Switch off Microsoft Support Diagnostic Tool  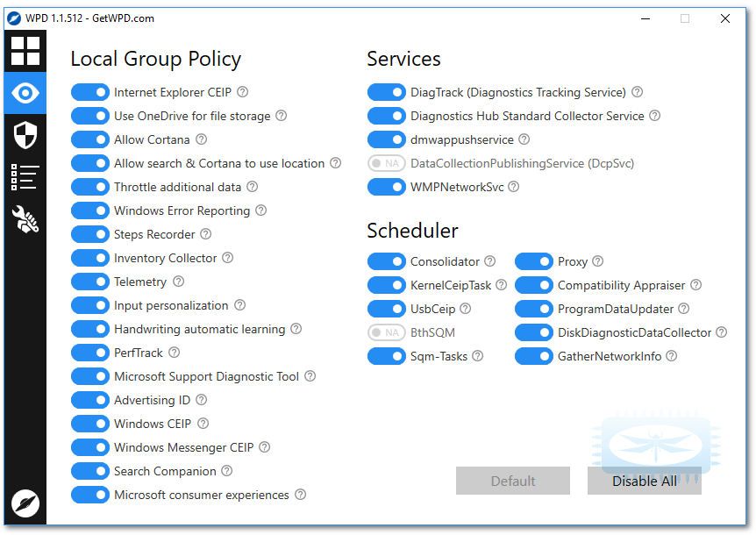click(x=90, y=376)
